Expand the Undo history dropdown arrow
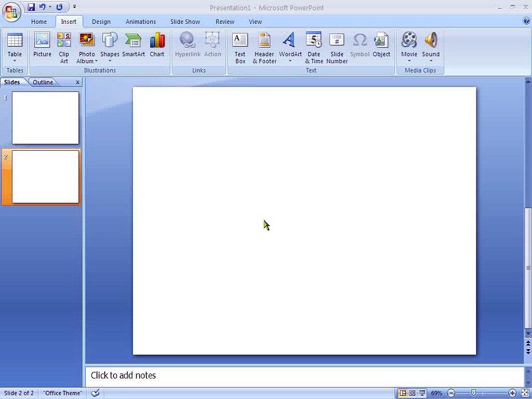 (50, 7)
